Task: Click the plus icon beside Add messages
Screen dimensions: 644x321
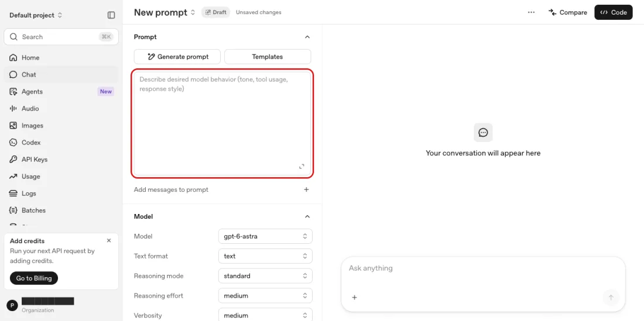Action: click(306, 189)
